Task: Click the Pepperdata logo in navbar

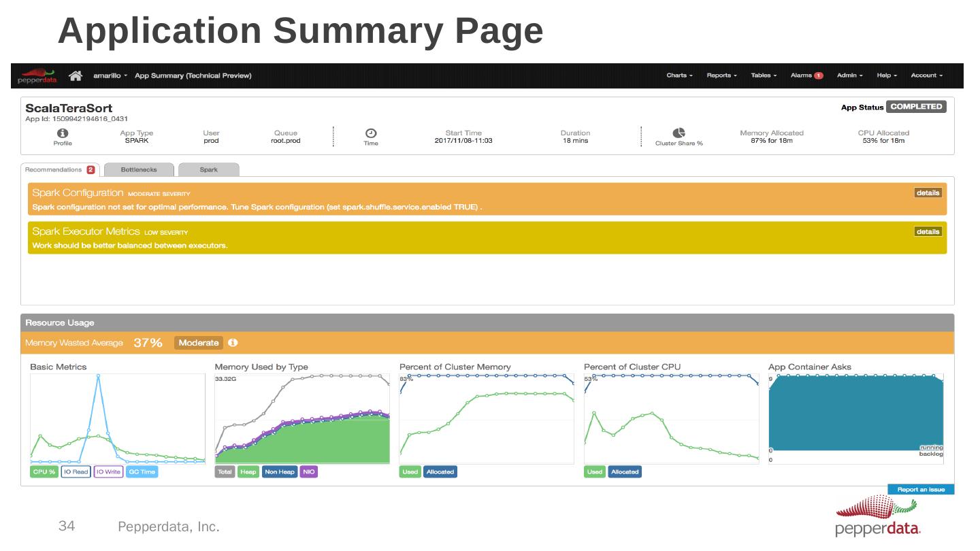Action: (37, 76)
